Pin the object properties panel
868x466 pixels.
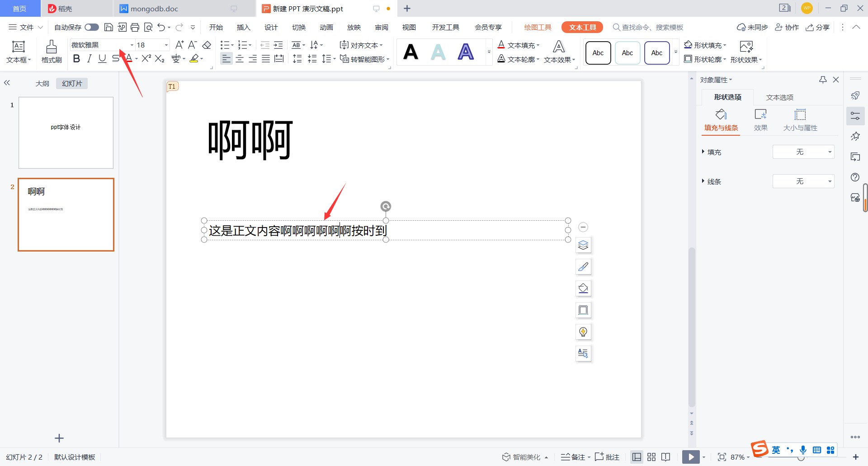(823, 80)
